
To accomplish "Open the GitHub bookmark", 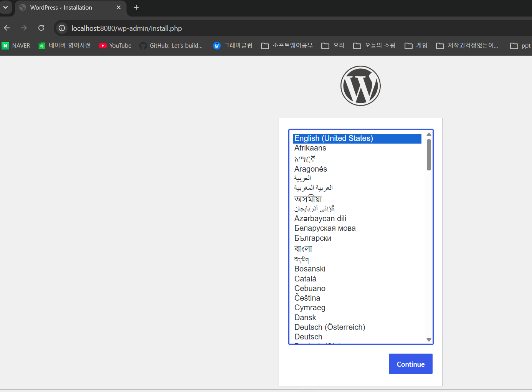I will (171, 46).
